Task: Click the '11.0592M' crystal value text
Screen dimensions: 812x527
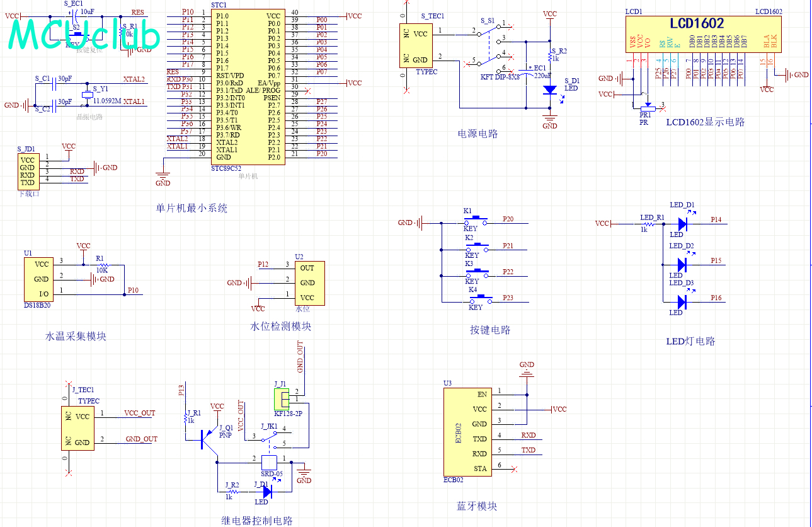Action: click(107, 101)
